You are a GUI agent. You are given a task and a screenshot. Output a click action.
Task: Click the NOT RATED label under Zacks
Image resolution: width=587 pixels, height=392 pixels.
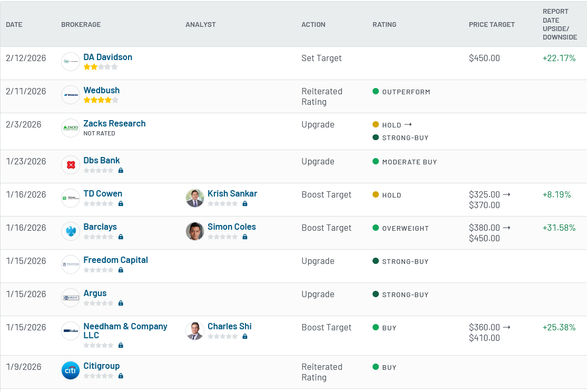click(x=99, y=133)
